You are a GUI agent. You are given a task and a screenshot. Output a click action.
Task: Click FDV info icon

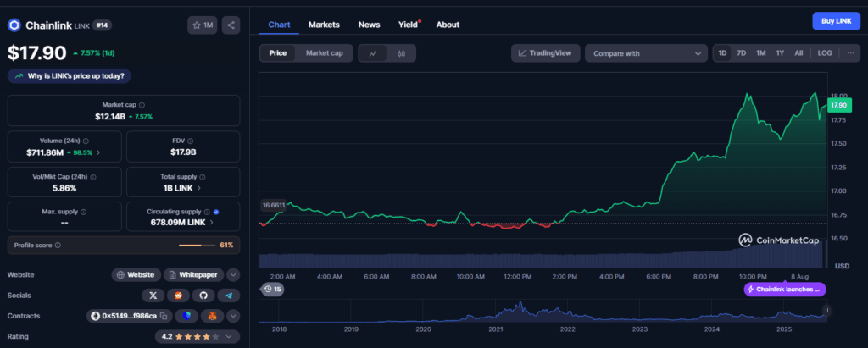point(191,141)
